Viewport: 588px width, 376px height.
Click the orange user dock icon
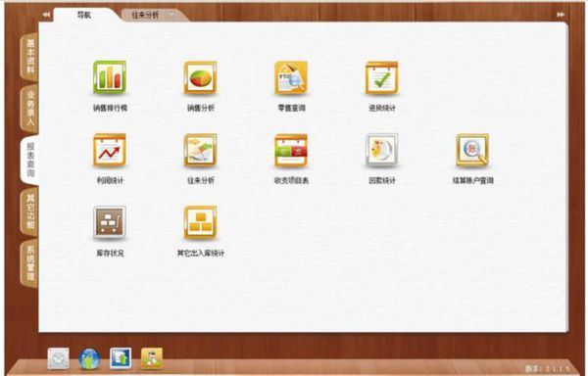pyautogui.click(x=152, y=358)
